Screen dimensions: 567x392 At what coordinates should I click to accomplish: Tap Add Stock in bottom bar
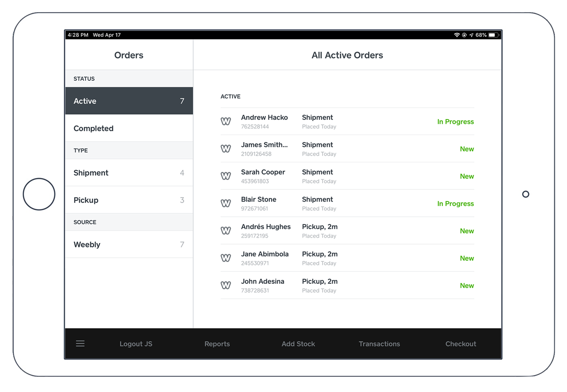pos(298,344)
